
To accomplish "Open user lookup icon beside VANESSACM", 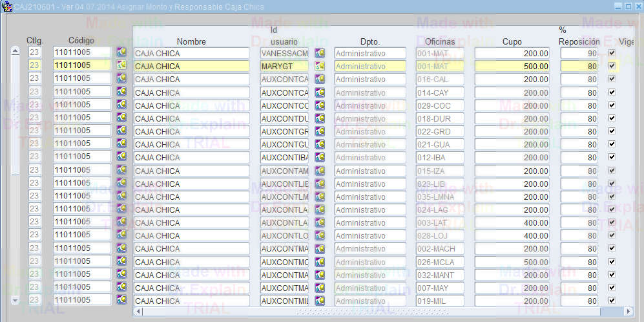I will [x=320, y=52].
